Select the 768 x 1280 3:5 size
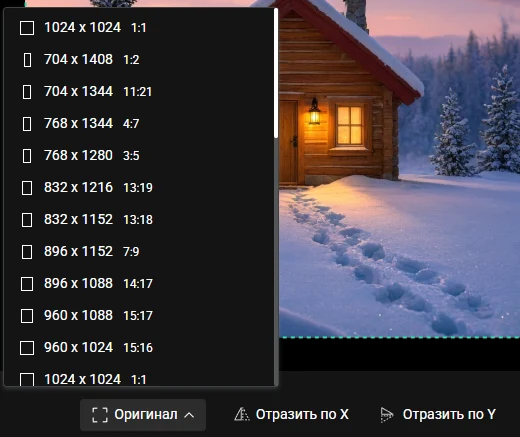520x437 pixels. click(139, 156)
